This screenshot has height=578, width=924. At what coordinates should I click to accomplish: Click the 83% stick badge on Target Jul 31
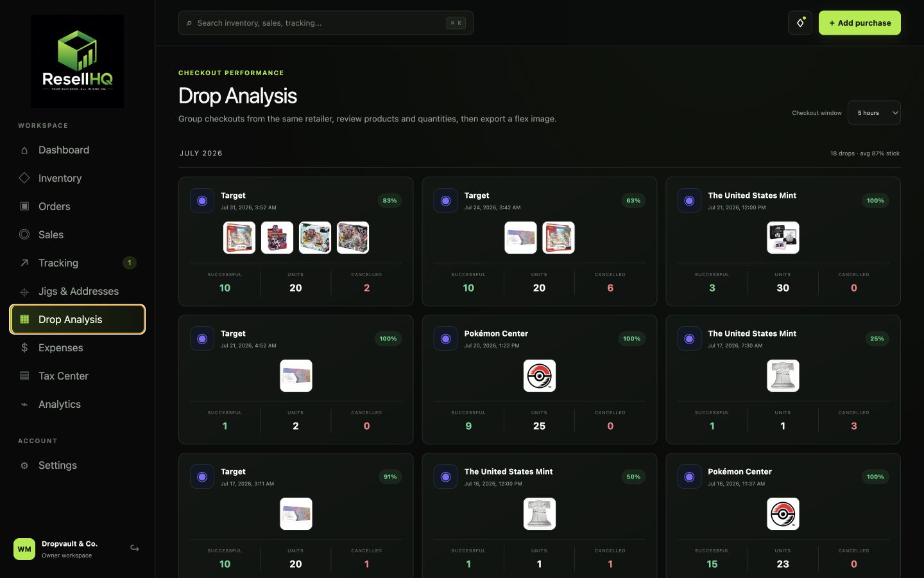coord(389,200)
